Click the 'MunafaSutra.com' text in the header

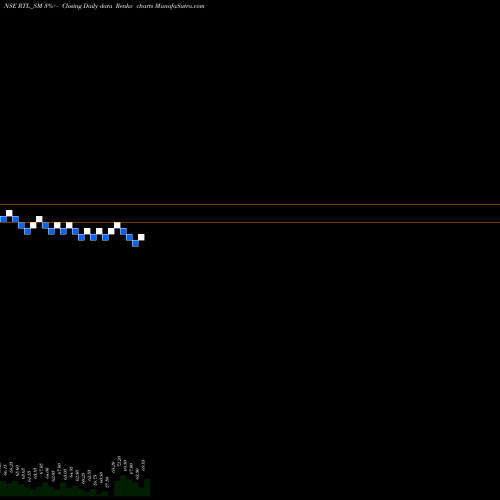pos(180,6)
